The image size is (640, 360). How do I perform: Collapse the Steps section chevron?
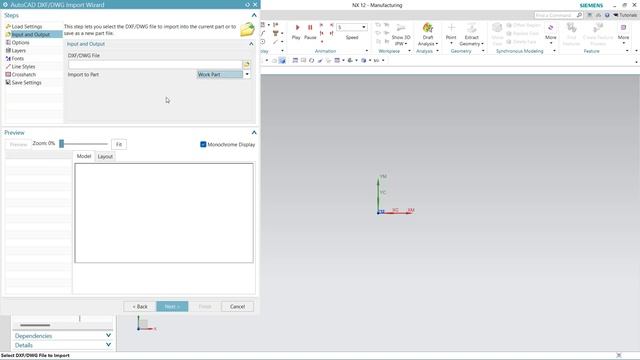point(254,15)
